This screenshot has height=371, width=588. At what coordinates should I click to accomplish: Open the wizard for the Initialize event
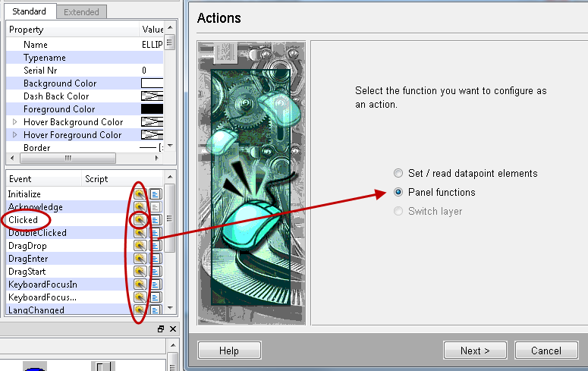coord(140,194)
